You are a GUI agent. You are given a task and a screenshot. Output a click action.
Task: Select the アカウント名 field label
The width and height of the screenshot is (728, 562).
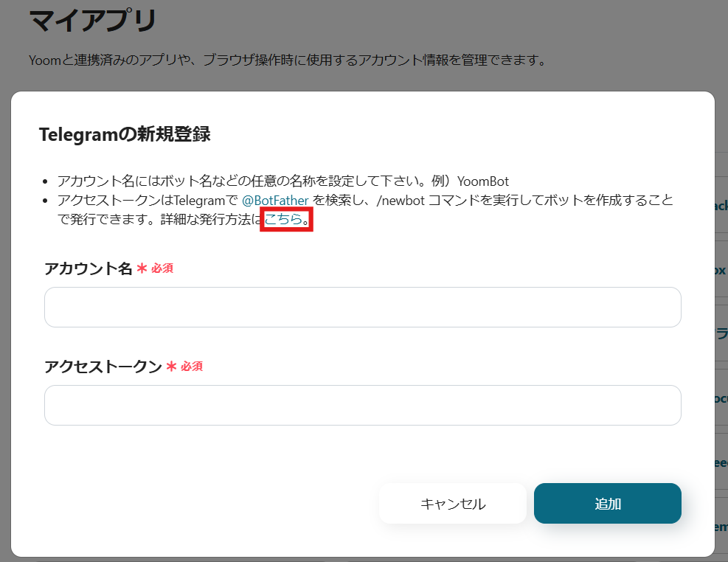point(89,268)
